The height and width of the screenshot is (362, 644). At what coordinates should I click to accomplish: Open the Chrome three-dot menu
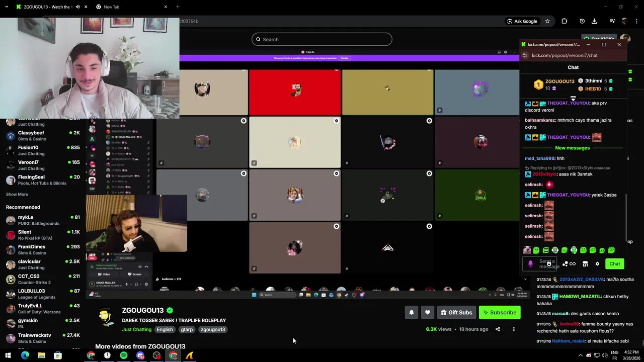pyautogui.click(x=637, y=21)
